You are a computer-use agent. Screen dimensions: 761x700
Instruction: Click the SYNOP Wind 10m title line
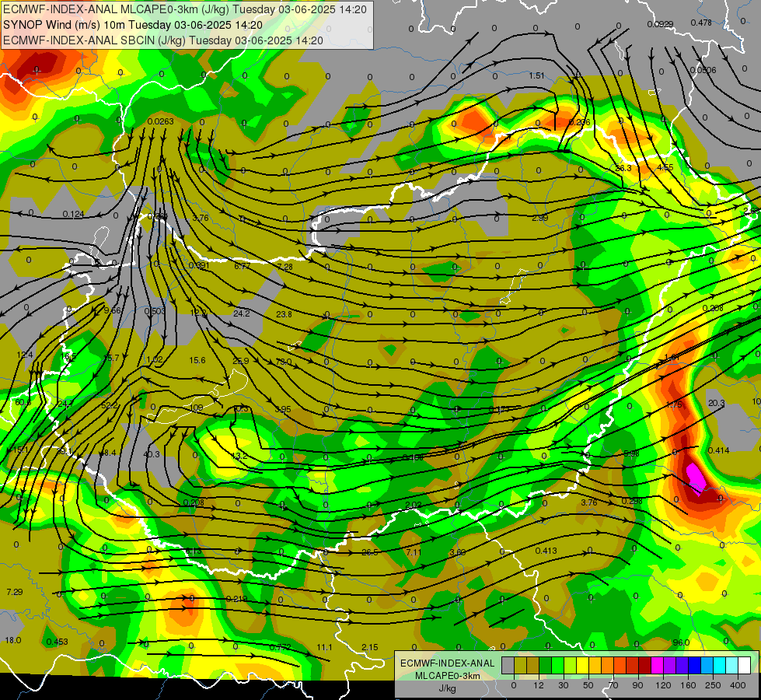(132, 25)
